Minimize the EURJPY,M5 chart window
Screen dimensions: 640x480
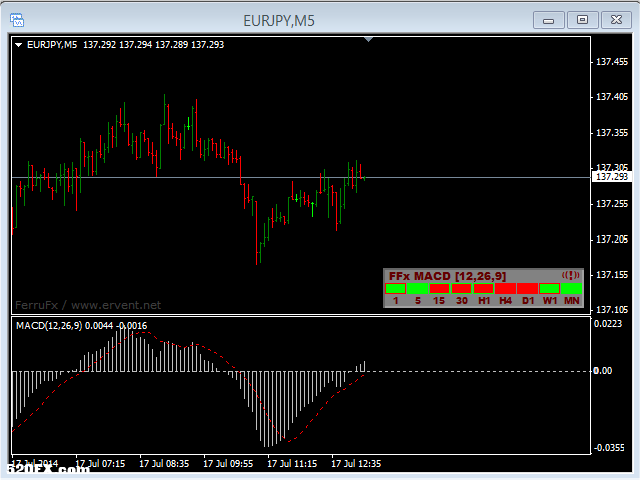click(549, 20)
